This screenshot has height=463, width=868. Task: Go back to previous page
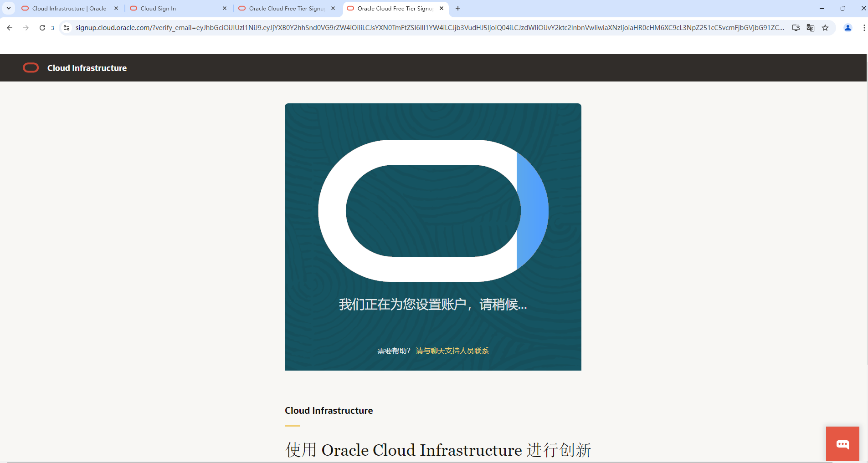pos(10,28)
